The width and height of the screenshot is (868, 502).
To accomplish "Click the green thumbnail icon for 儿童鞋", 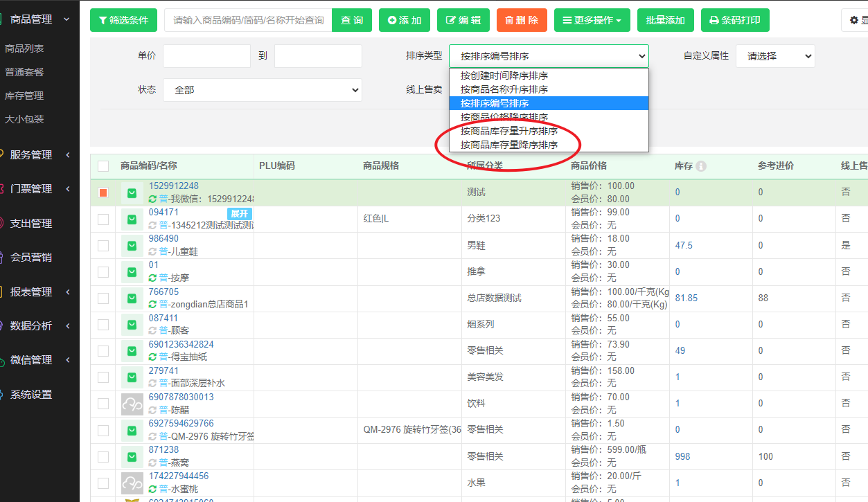I will 132,246.
